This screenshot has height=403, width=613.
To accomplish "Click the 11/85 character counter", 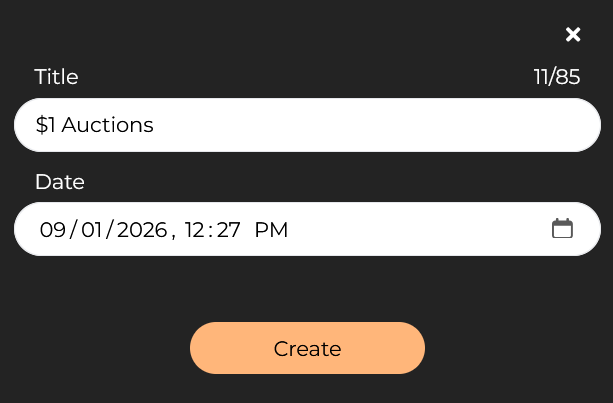I will [x=557, y=77].
